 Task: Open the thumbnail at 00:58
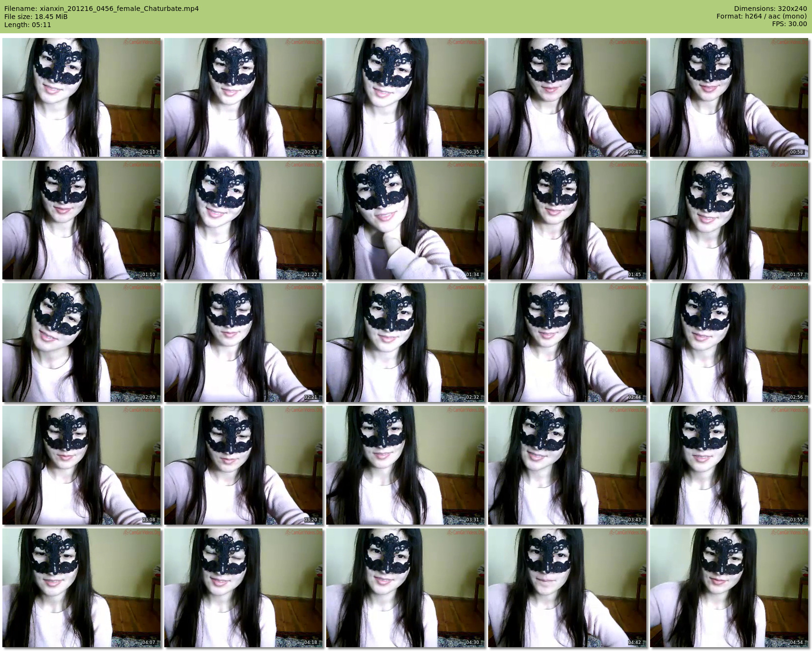(x=729, y=97)
